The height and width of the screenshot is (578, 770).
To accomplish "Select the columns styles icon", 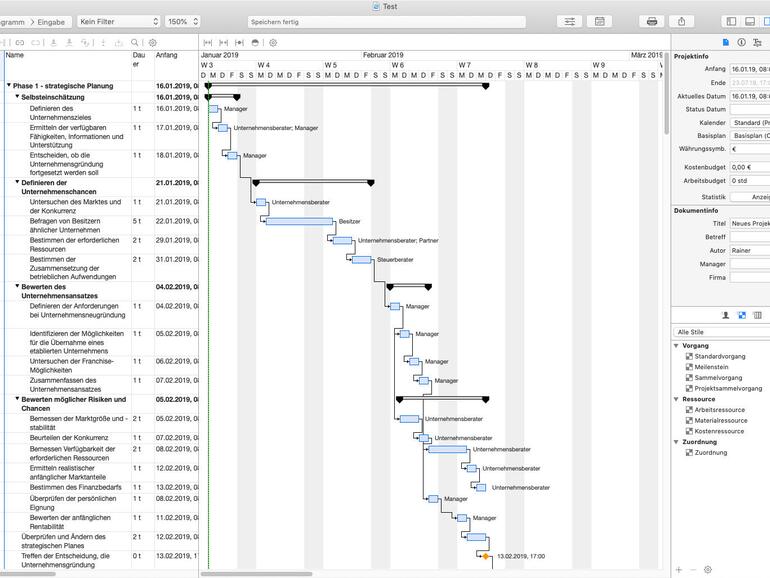I will click(x=758, y=315).
